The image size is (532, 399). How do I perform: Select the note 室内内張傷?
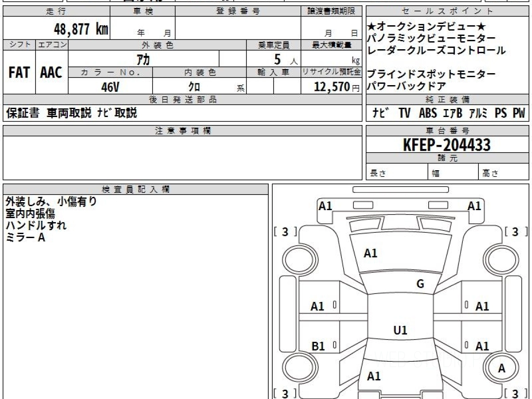[x=30, y=214]
